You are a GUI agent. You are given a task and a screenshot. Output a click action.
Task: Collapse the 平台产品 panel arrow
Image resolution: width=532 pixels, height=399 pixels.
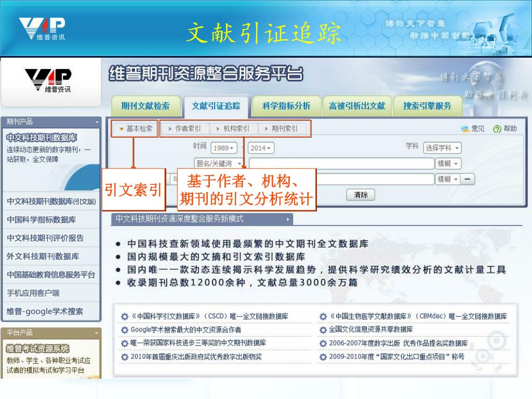(x=97, y=333)
